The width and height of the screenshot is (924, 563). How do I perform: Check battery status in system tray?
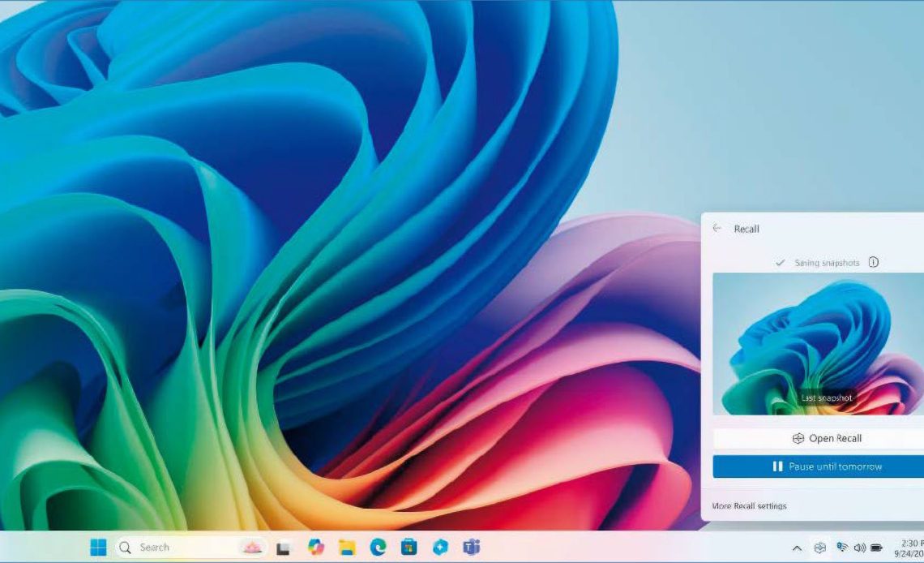[876, 548]
